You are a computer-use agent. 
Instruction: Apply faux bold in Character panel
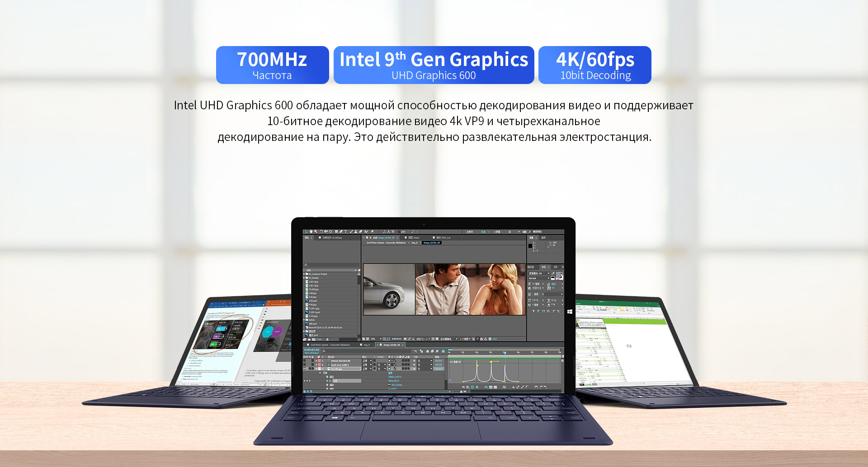(534, 311)
